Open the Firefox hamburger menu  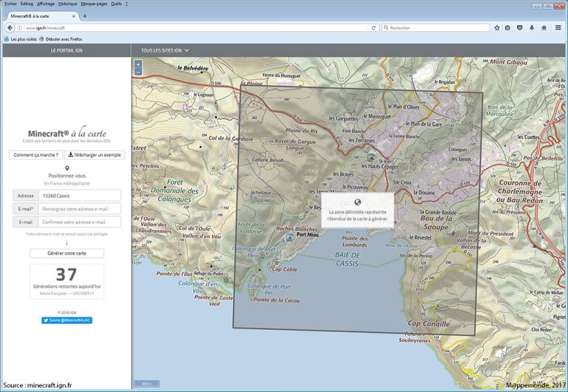tap(558, 27)
